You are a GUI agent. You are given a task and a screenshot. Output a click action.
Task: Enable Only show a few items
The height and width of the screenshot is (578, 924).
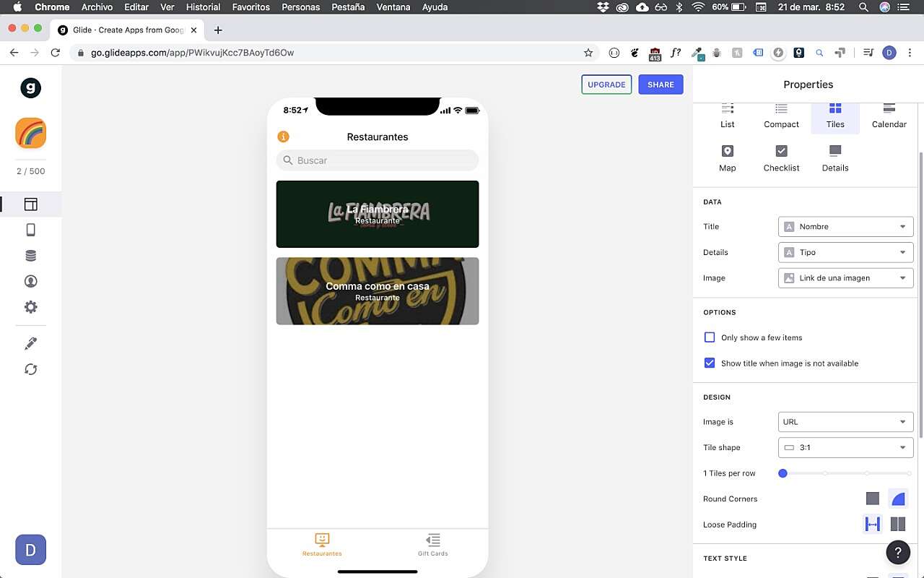click(710, 337)
